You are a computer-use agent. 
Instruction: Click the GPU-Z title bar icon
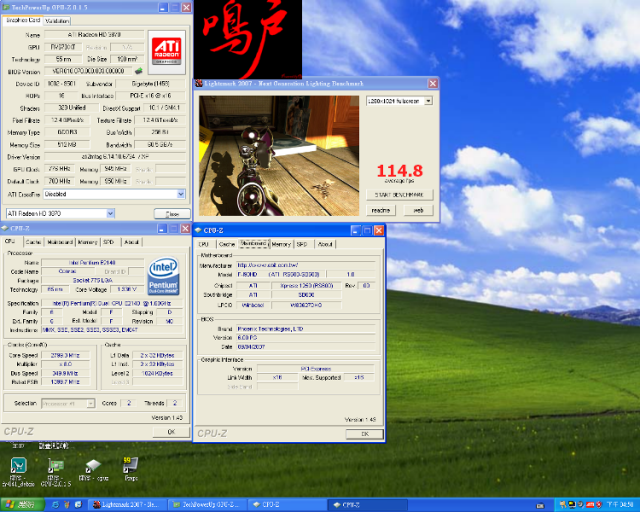point(5,7)
